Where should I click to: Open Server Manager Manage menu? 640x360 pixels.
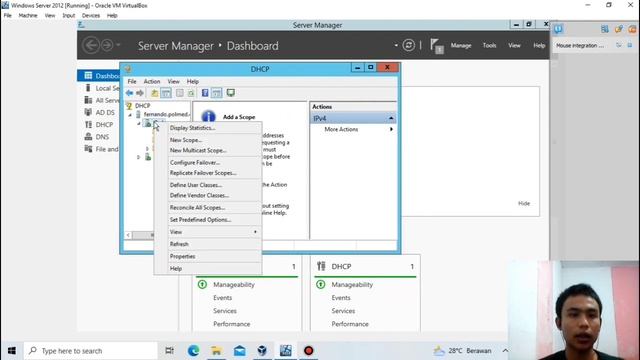point(461,46)
